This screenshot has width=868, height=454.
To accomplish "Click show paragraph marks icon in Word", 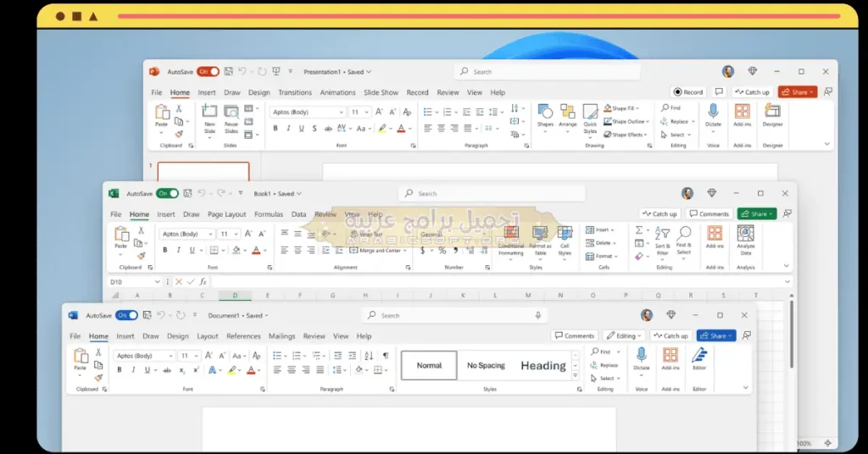I will pyautogui.click(x=386, y=356).
